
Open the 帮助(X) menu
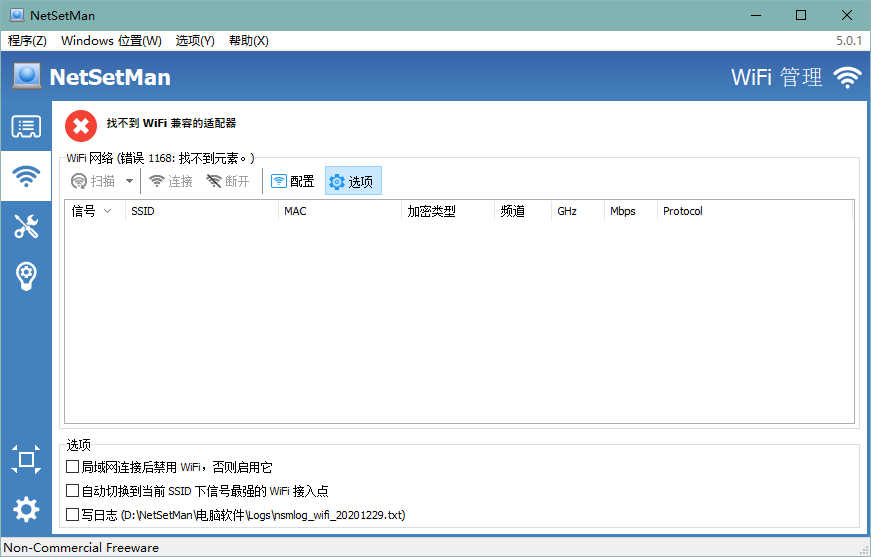(x=249, y=41)
